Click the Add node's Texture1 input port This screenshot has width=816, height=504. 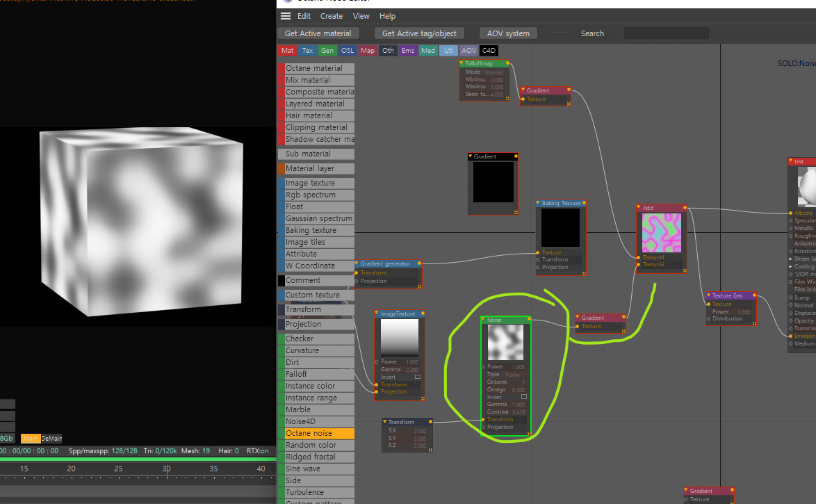(x=639, y=257)
